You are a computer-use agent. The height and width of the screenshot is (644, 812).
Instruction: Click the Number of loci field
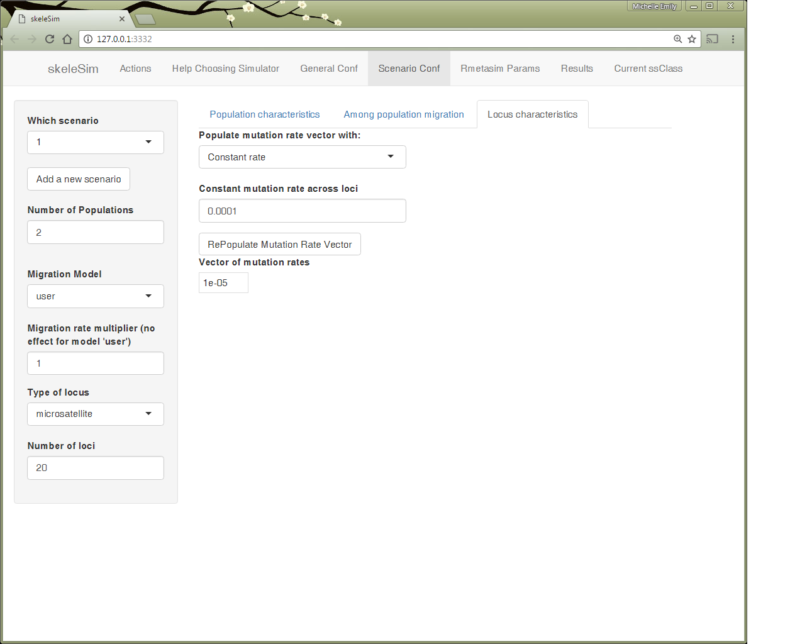pos(96,468)
